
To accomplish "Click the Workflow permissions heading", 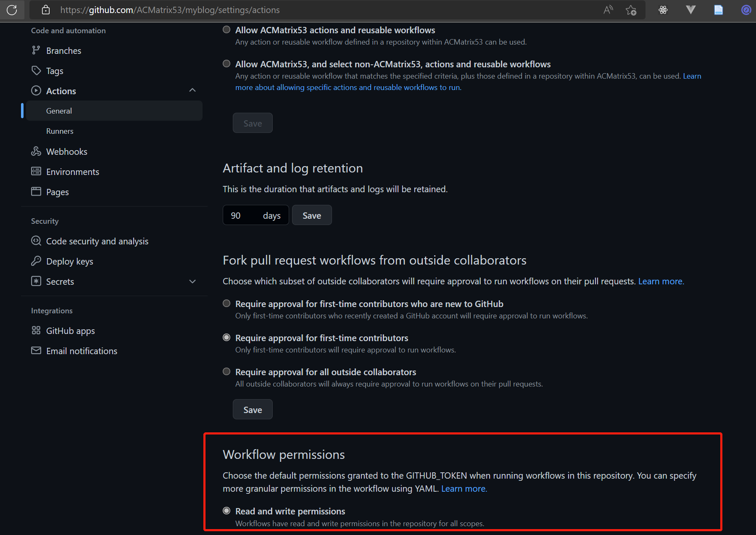I will [x=284, y=454].
